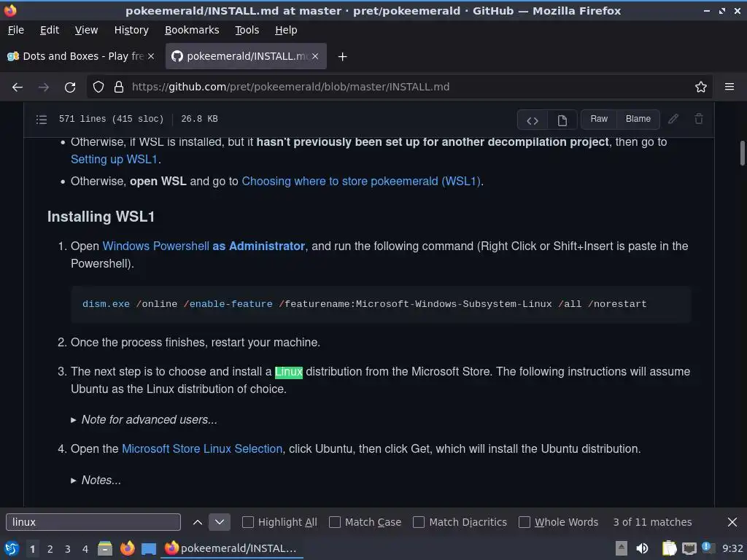Open the View menu
This screenshot has height=560, width=747.
point(86,30)
